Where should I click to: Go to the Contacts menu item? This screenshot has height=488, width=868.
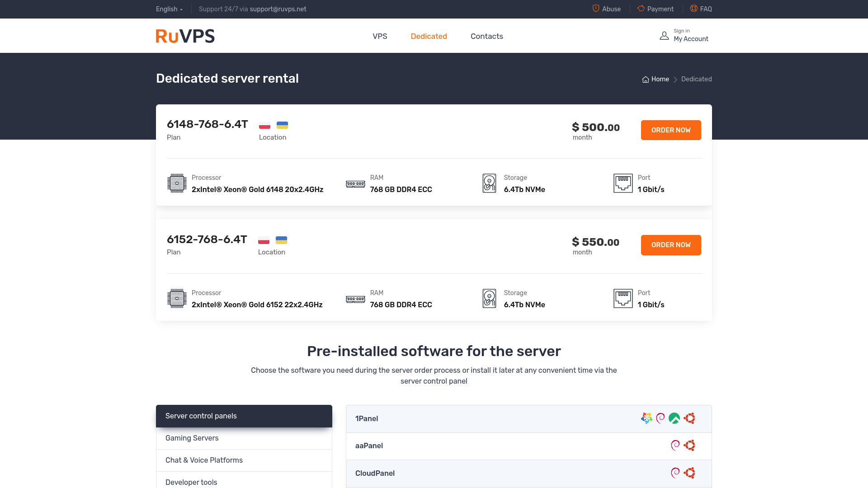(486, 36)
